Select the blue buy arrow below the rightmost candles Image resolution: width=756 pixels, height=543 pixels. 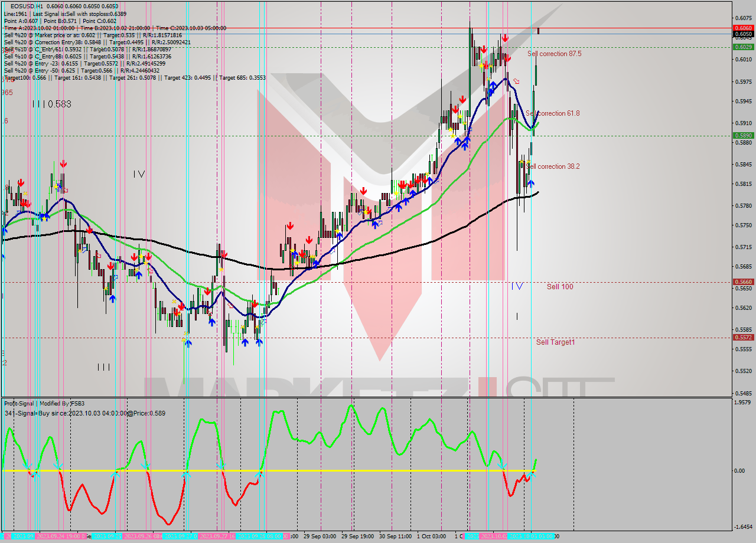(531, 183)
